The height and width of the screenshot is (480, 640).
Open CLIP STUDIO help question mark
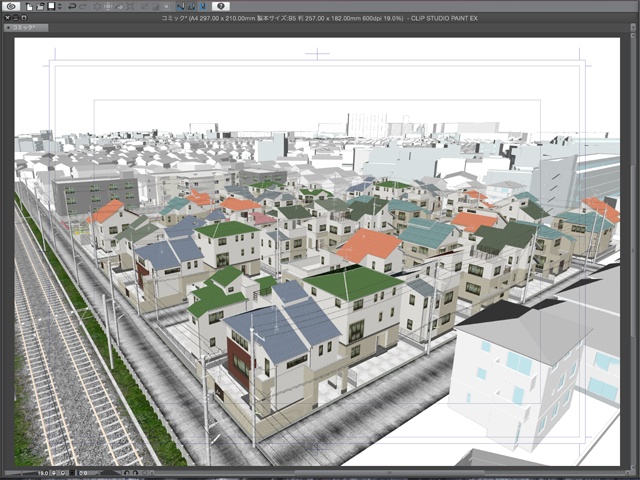221,6
